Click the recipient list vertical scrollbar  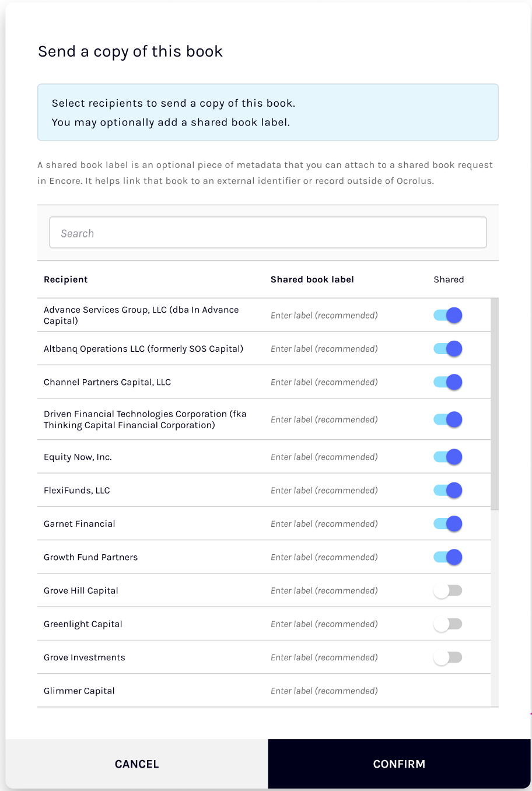tap(495, 404)
